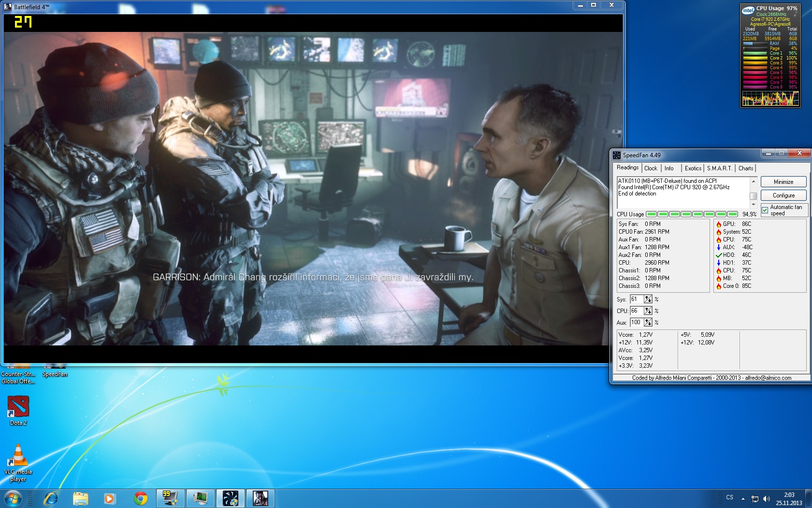Click the detection log scrollbar thumb

click(753, 196)
